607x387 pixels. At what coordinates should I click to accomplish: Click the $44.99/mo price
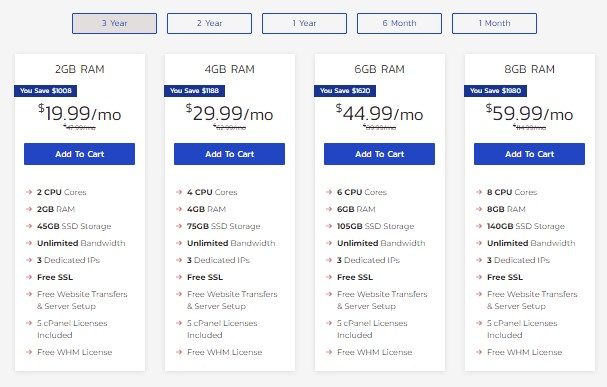click(379, 114)
